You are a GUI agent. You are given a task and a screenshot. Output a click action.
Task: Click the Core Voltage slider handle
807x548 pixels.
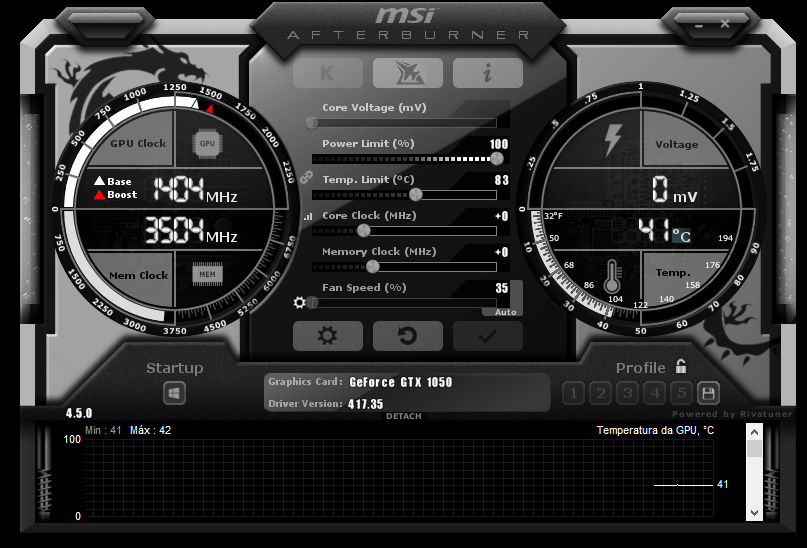tap(312, 123)
